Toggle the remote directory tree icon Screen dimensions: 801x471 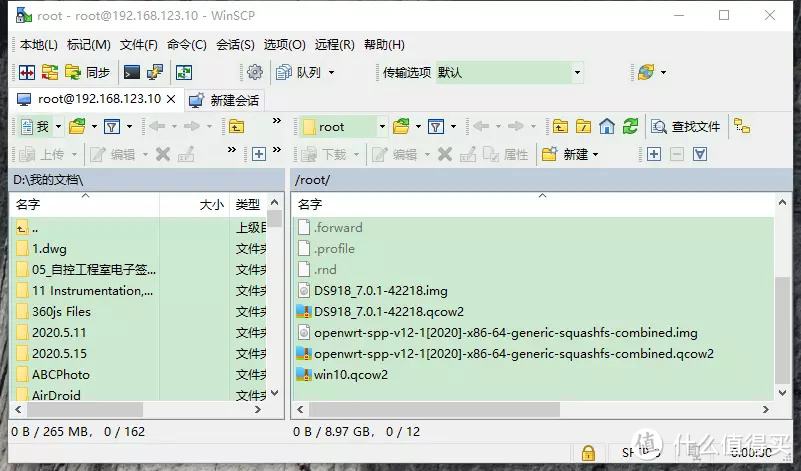[x=742, y=126]
